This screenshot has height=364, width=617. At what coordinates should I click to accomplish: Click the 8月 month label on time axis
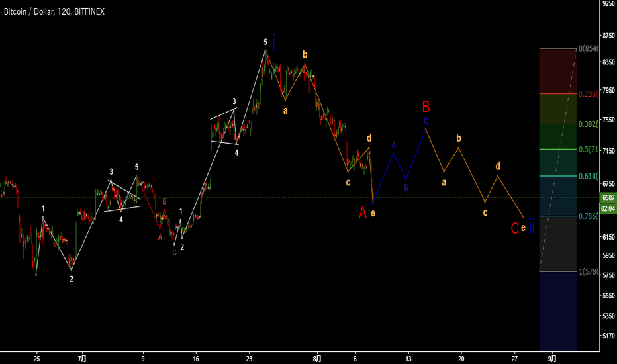(x=317, y=359)
